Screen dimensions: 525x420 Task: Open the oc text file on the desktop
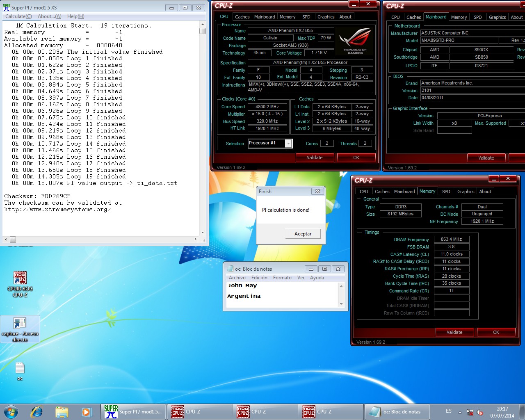click(x=20, y=371)
